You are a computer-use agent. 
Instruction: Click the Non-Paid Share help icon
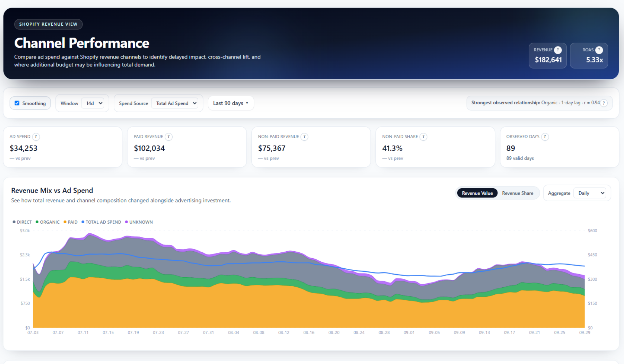coord(423,137)
